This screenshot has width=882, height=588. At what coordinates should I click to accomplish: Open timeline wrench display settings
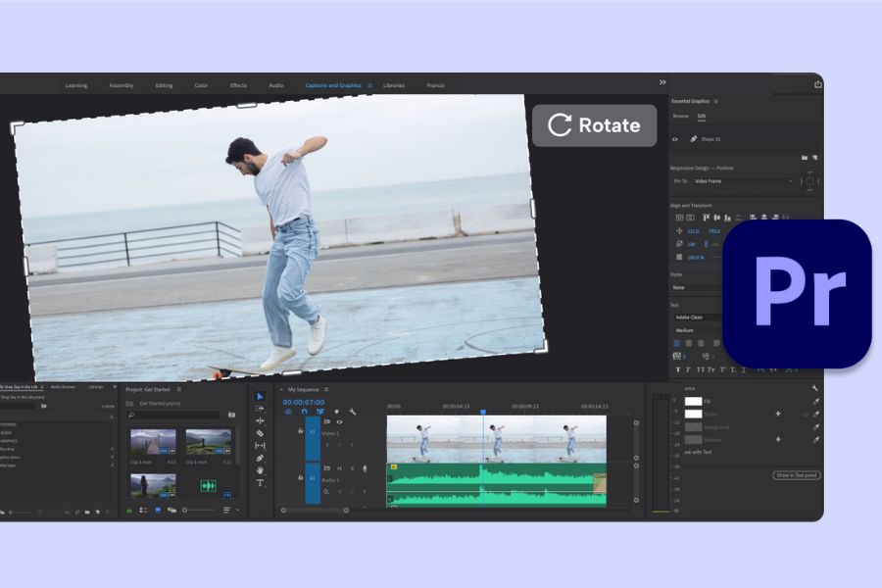coord(353,412)
